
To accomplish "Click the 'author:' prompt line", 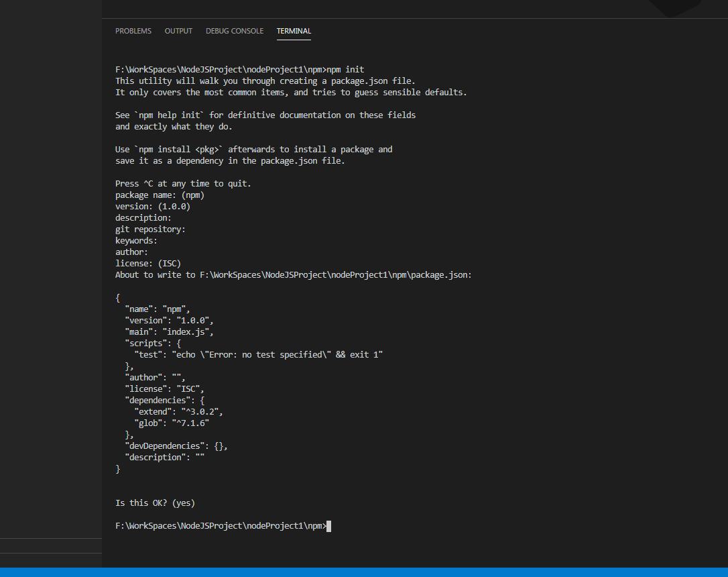I will (131, 252).
